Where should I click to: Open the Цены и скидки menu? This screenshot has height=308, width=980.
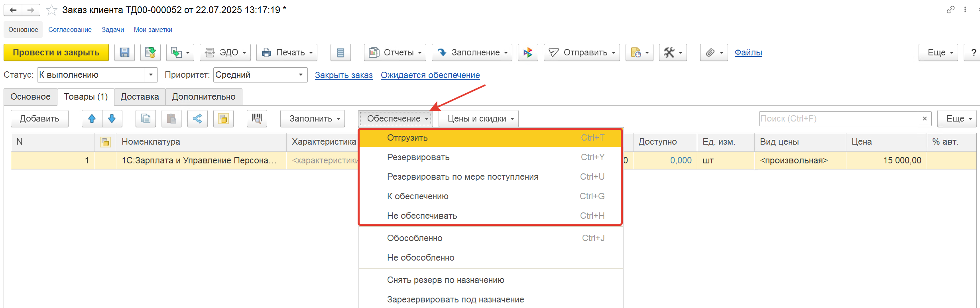point(478,119)
